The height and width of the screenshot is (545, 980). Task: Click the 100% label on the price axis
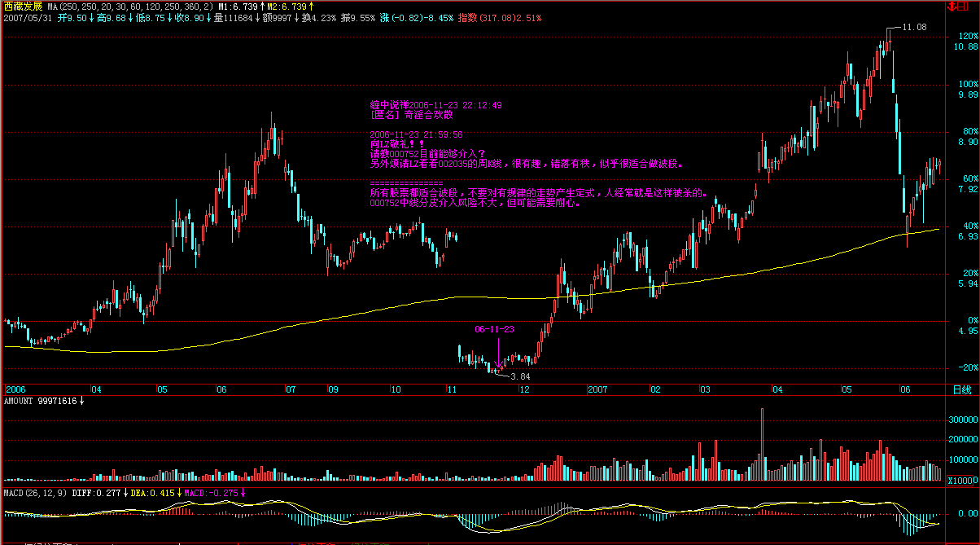(967, 84)
